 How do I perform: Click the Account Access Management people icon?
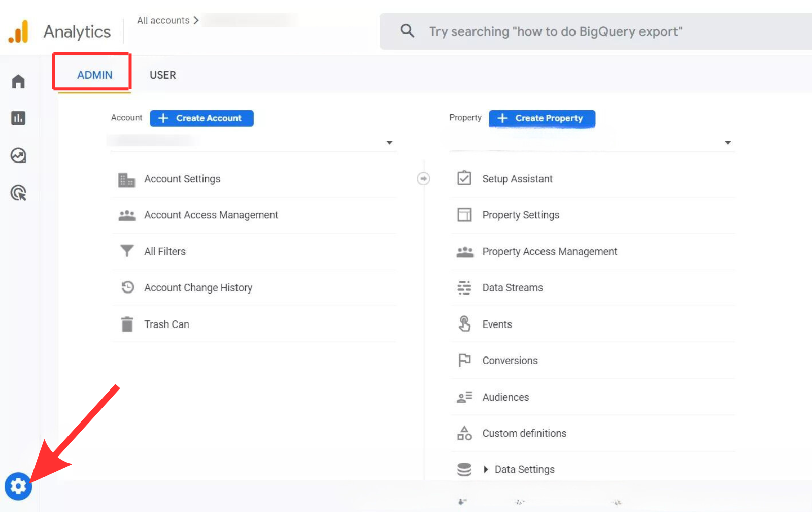click(127, 215)
